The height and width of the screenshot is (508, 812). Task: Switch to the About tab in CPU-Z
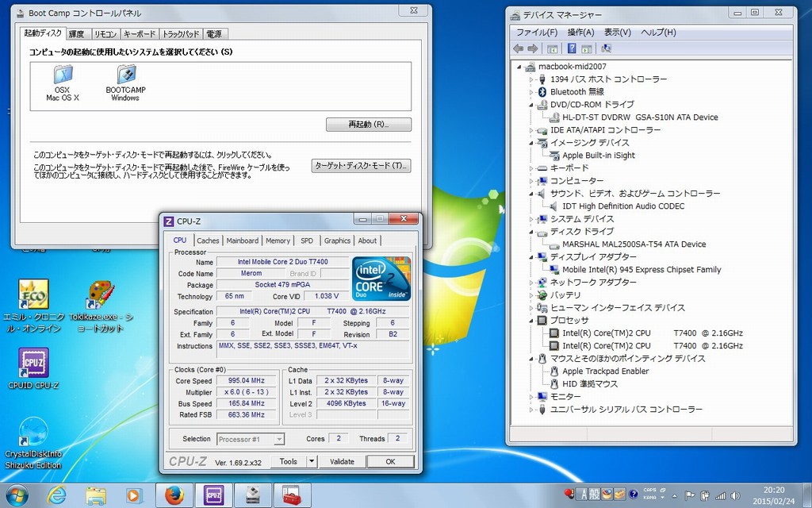click(368, 241)
